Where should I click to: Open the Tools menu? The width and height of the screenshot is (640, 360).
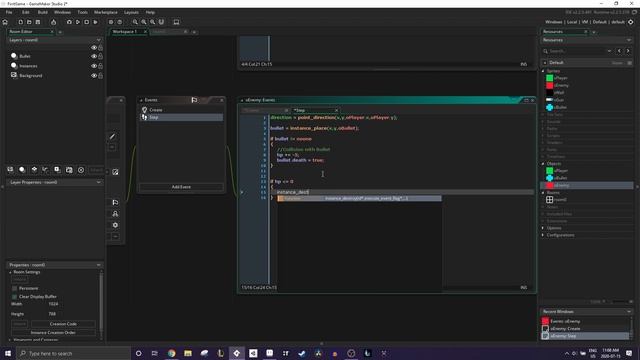(82, 12)
